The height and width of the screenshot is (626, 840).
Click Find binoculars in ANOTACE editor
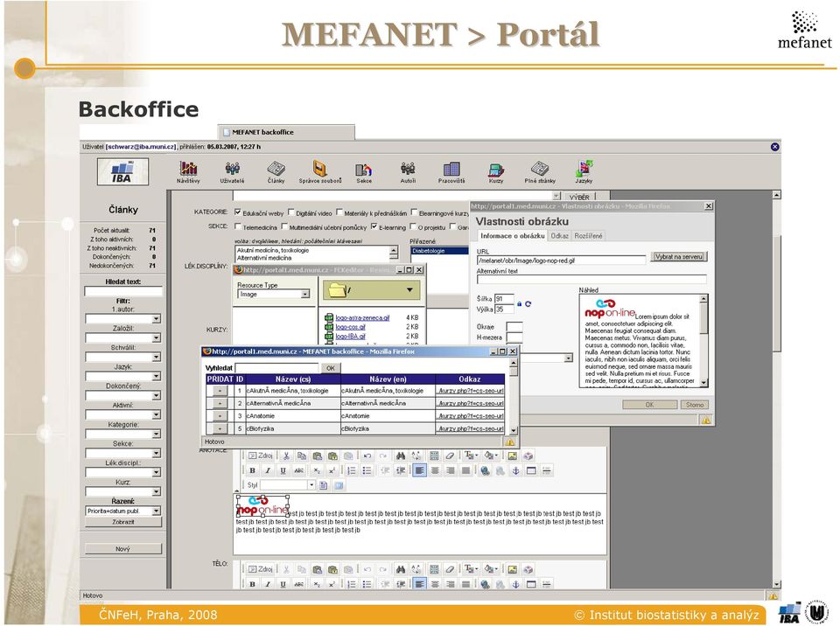pyautogui.click(x=400, y=456)
